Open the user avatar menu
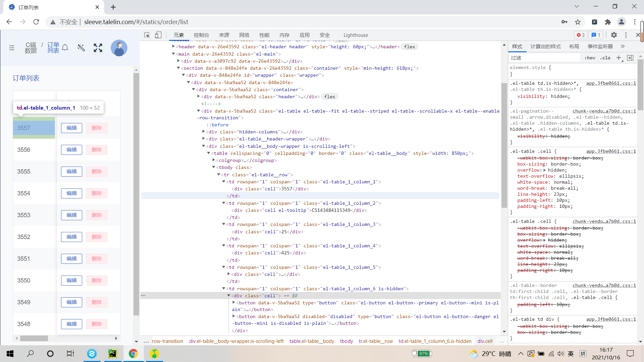The width and height of the screenshot is (644, 362). click(x=119, y=48)
